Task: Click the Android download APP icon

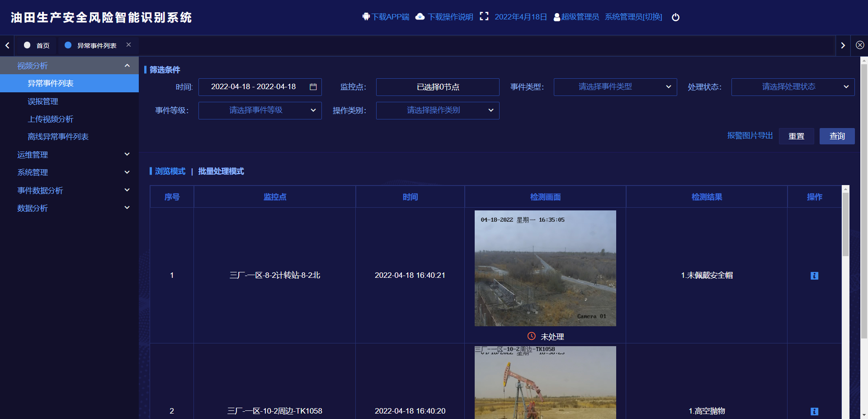Action: (x=366, y=17)
